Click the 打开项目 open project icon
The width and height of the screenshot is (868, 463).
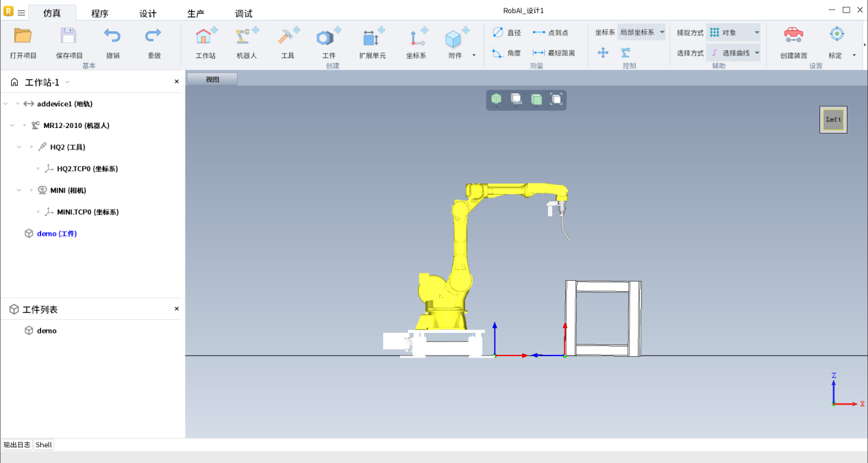point(23,37)
